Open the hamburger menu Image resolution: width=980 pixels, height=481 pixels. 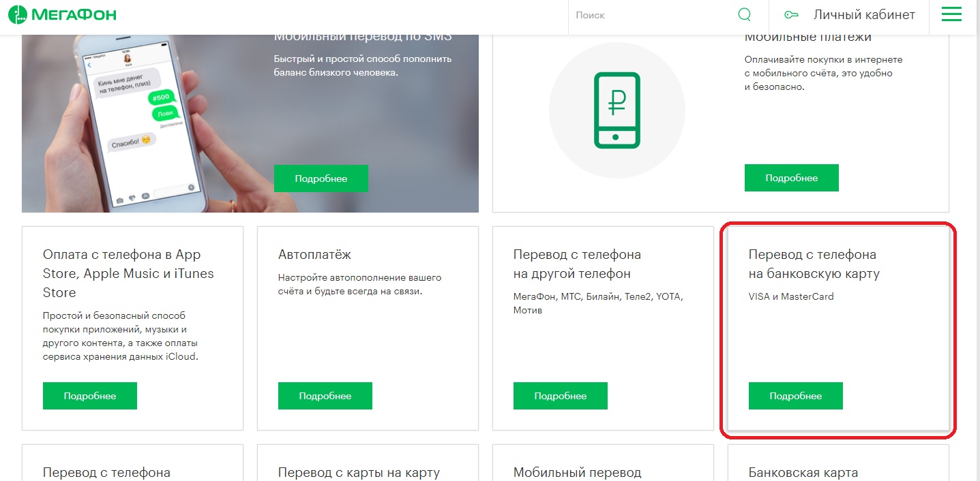point(951,14)
